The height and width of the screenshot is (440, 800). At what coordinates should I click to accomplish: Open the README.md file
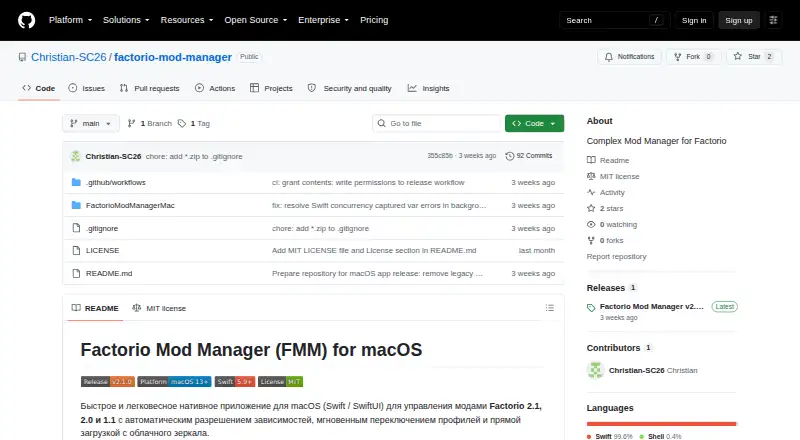pyautogui.click(x=109, y=274)
